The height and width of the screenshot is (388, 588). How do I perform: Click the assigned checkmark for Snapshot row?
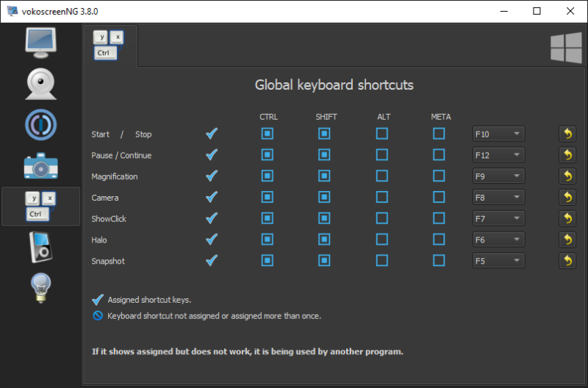(212, 260)
